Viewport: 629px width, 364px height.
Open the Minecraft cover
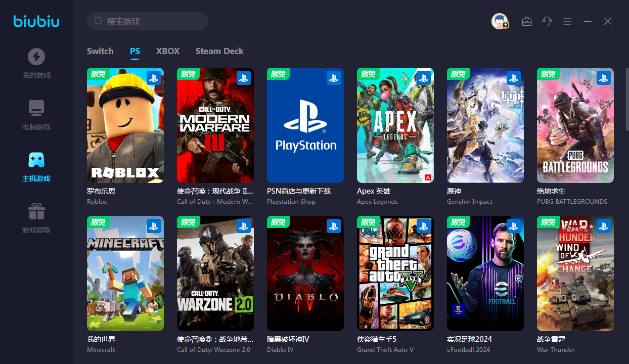(125, 274)
